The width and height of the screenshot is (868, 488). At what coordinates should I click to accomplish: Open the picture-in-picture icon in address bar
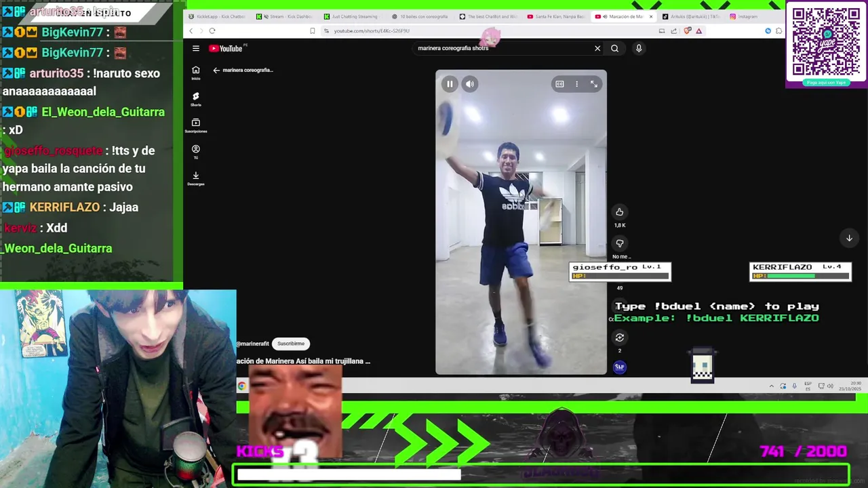tap(662, 30)
